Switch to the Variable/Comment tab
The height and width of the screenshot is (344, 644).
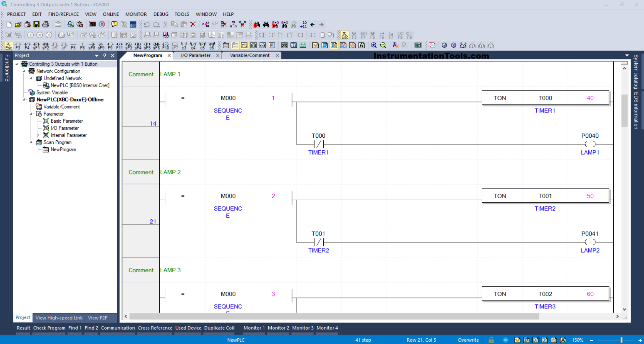250,56
